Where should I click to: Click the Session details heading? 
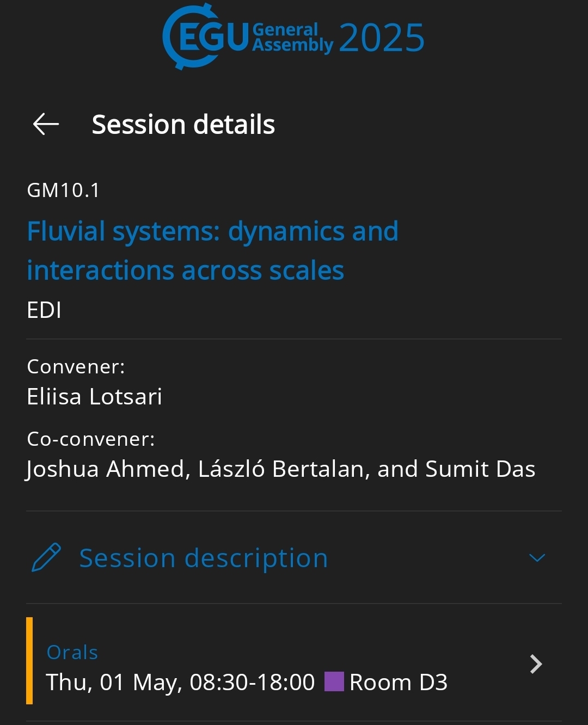(x=183, y=124)
